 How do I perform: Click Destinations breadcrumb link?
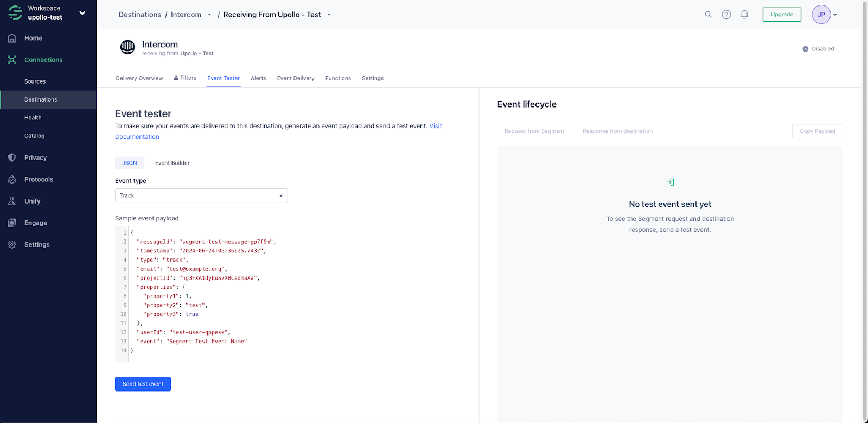click(x=139, y=15)
